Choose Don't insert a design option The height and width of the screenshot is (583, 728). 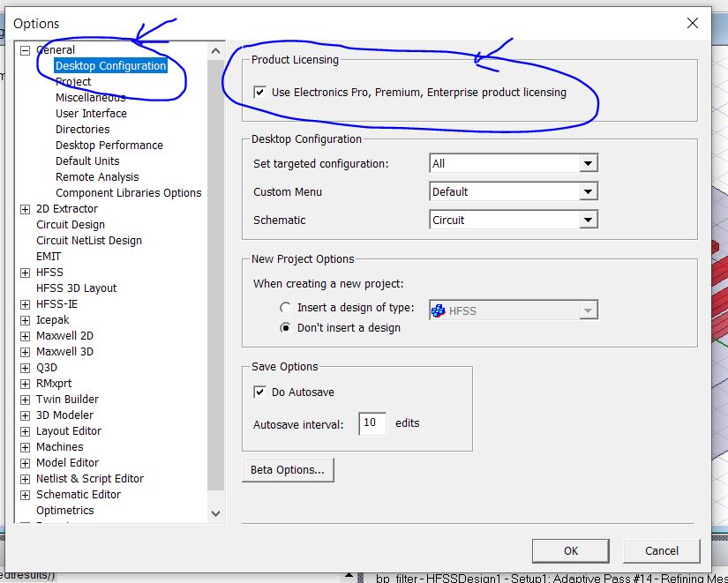pos(286,328)
